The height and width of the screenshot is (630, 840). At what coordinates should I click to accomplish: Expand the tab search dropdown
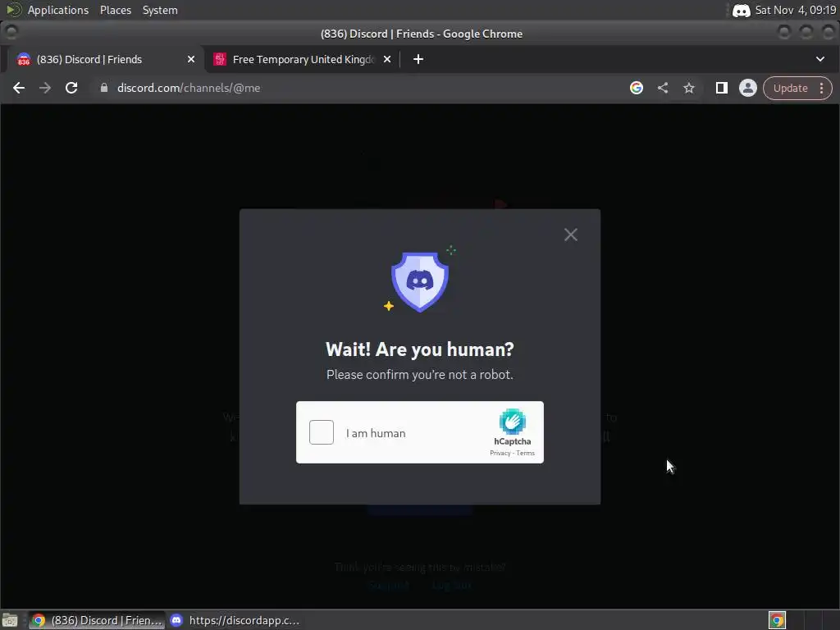pyautogui.click(x=820, y=59)
